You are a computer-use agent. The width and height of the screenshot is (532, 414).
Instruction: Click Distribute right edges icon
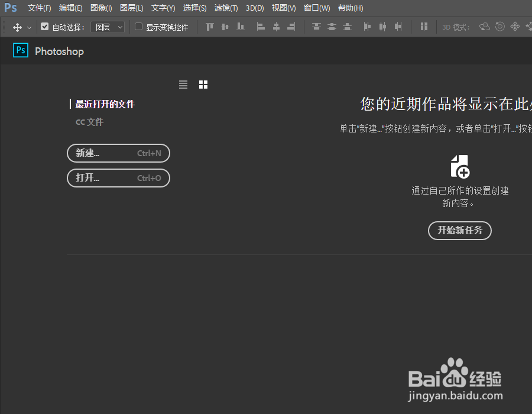point(398,27)
